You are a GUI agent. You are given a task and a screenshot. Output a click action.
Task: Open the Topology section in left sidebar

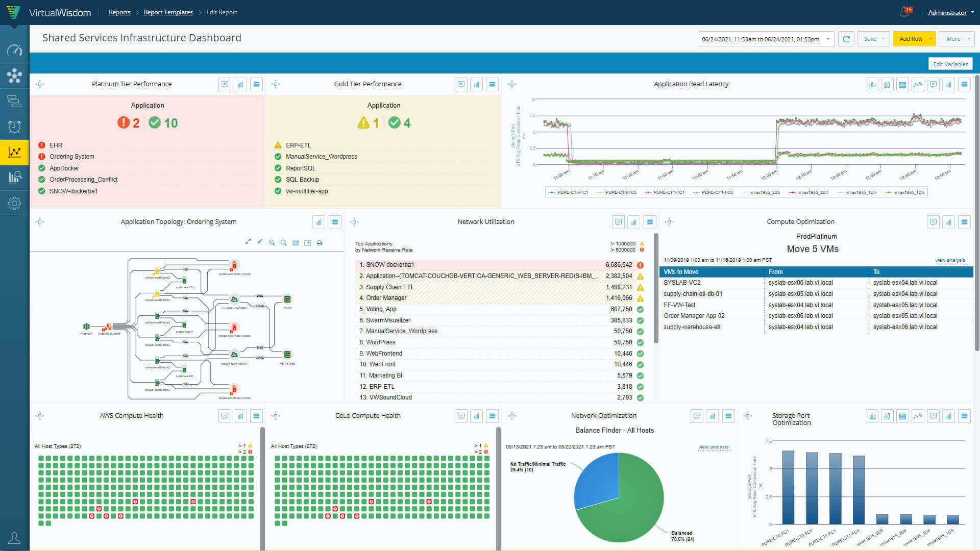(x=14, y=76)
